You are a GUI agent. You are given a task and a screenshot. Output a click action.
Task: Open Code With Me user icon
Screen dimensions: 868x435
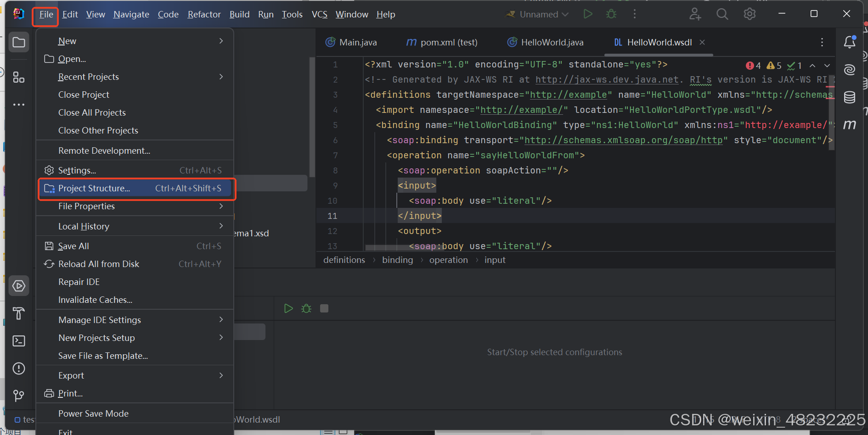pyautogui.click(x=695, y=14)
